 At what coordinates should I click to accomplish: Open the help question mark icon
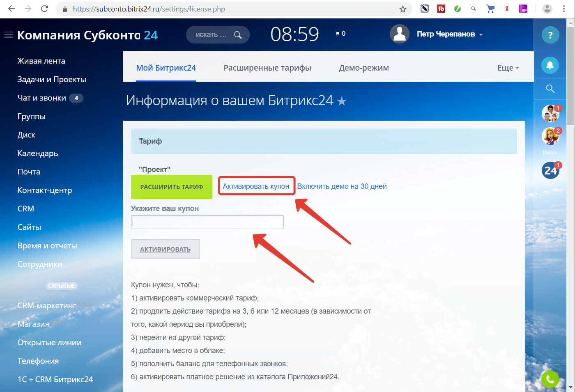coord(550,35)
